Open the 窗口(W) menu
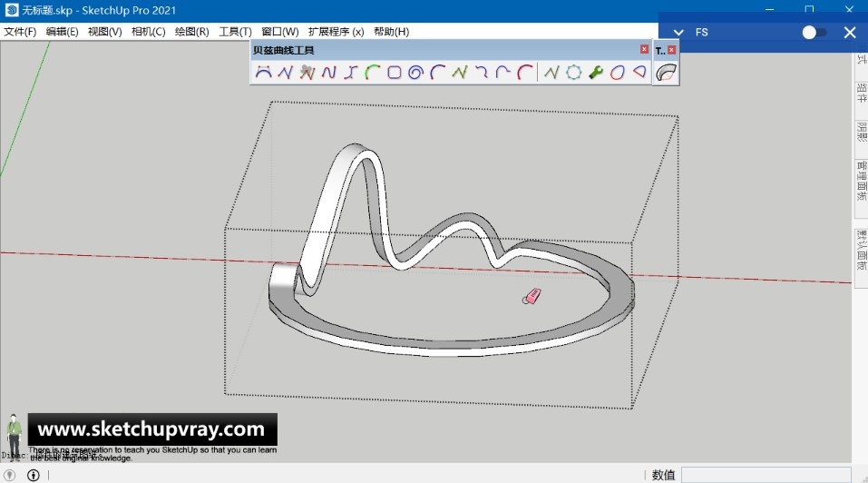The image size is (868, 483). coord(280,32)
